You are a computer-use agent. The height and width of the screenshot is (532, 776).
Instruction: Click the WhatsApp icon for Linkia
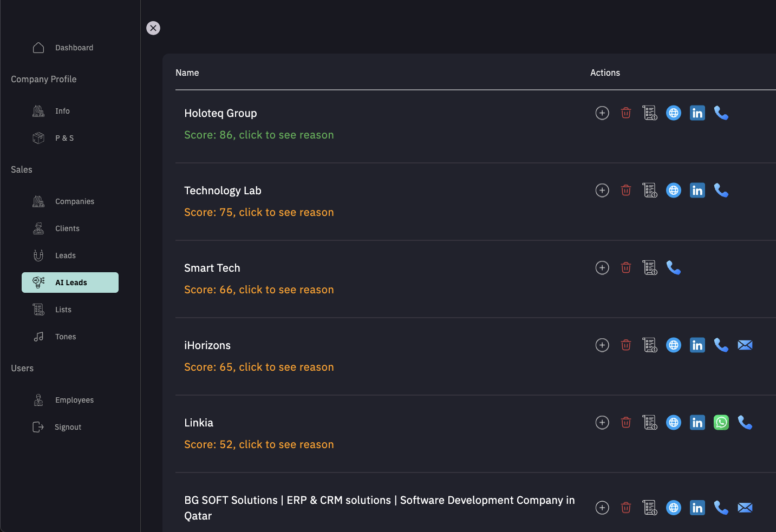(x=721, y=423)
